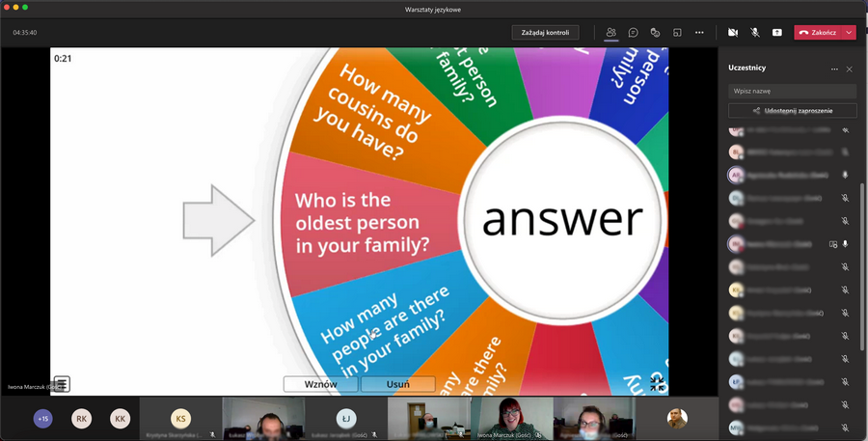The height and width of the screenshot is (441, 868).
Task: Click the Wpisz nazwę search field
Action: point(792,91)
